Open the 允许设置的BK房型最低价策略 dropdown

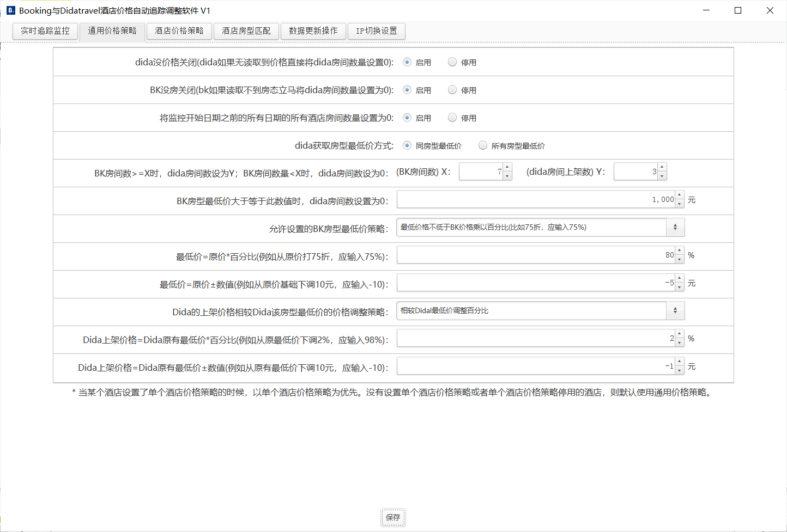click(540, 227)
